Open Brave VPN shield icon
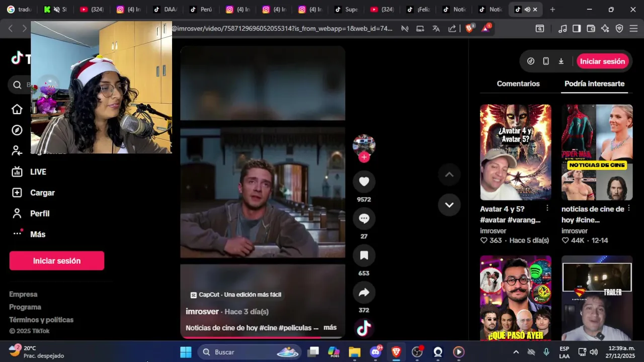Screen dimensions: 644x362 pyautogui.click(x=619, y=29)
